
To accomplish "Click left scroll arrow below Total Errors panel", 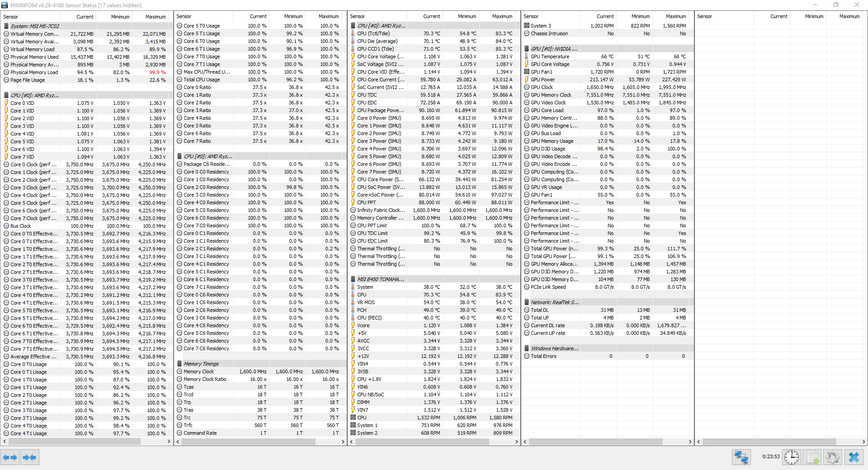I will (525, 442).
